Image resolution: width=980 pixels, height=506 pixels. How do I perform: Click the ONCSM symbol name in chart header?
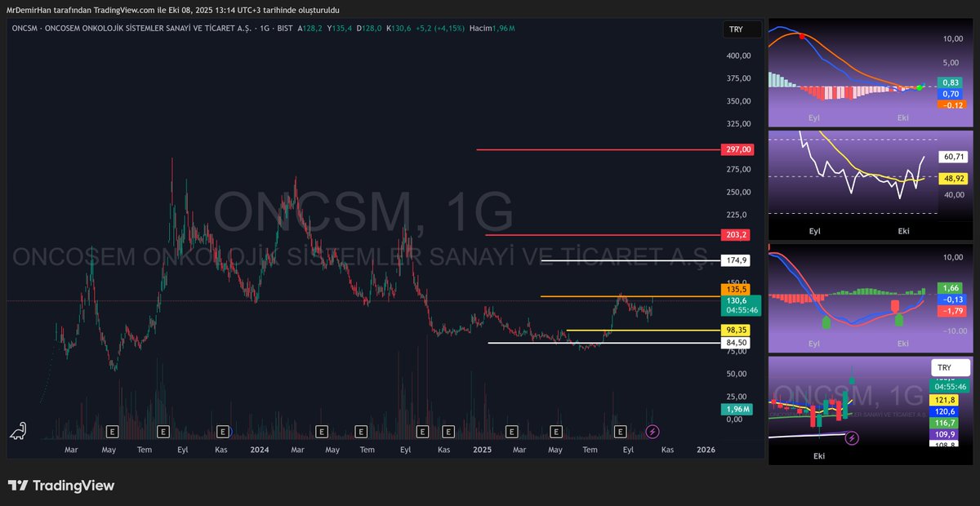tap(24, 29)
